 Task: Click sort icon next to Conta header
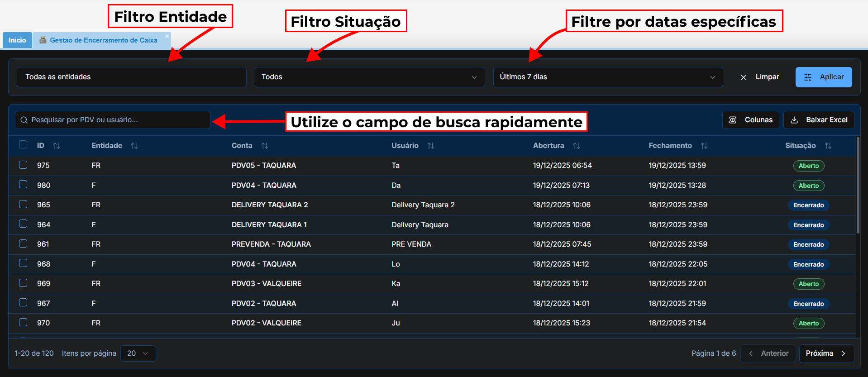click(x=265, y=146)
